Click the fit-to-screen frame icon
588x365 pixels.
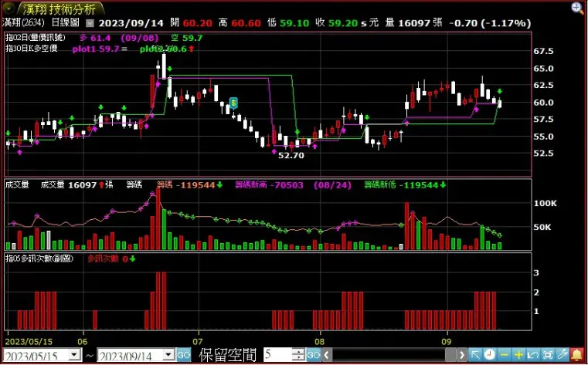click(x=548, y=354)
